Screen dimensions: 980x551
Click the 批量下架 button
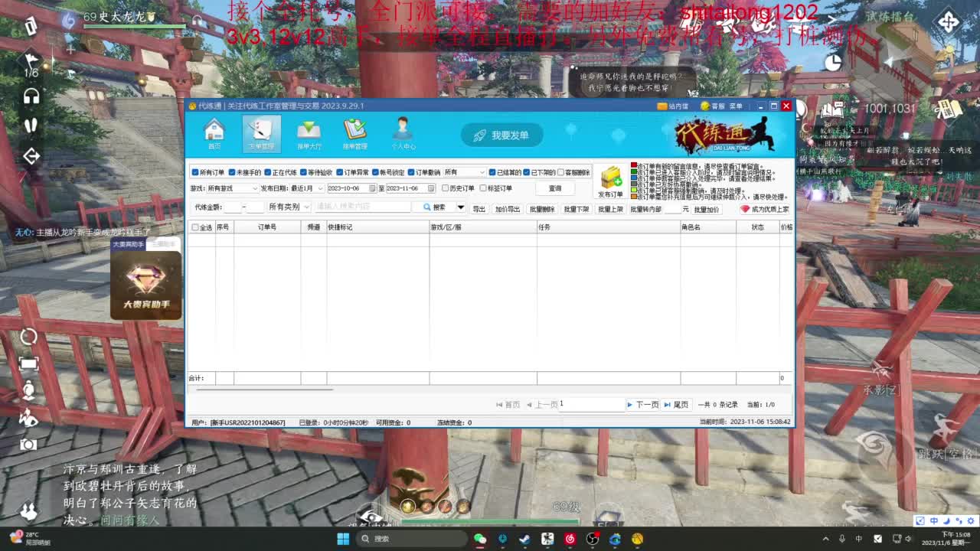[x=577, y=209]
